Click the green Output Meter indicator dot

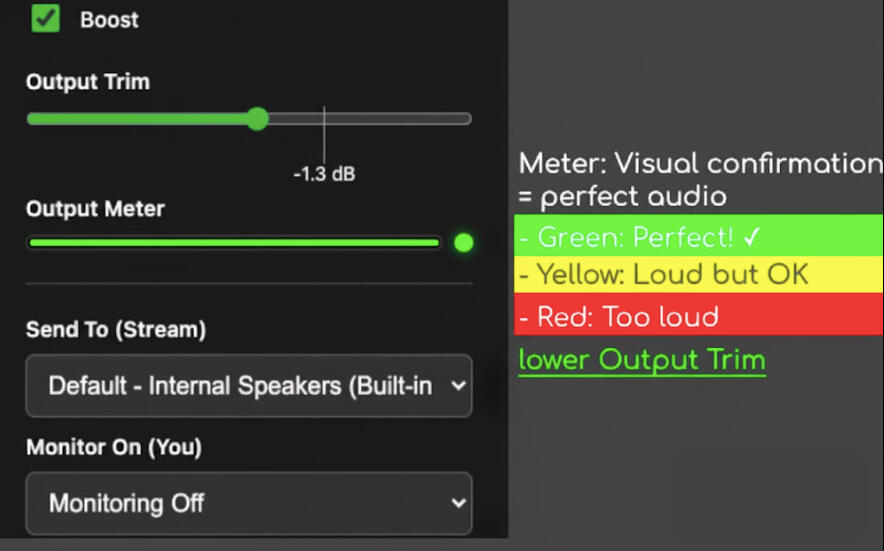463,242
